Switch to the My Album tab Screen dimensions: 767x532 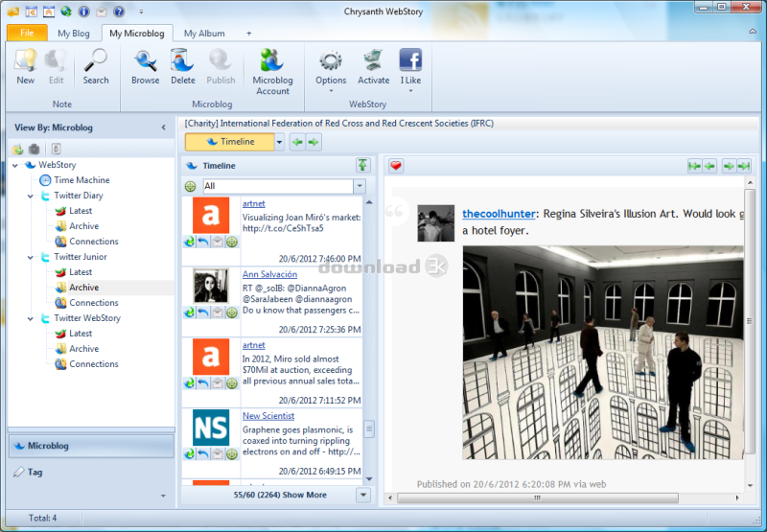coord(204,34)
